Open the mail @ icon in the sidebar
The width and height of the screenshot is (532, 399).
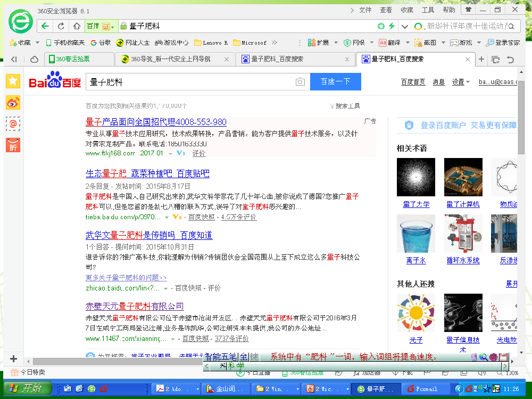(13, 123)
